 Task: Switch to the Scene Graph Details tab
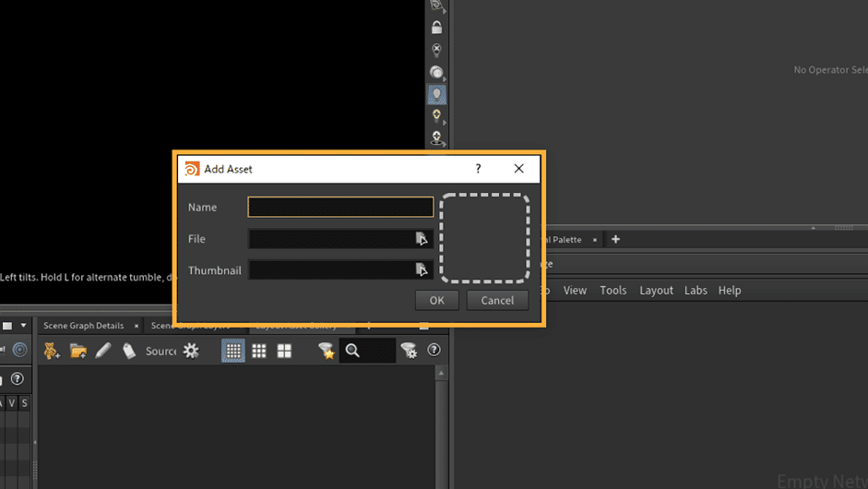tap(84, 326)
